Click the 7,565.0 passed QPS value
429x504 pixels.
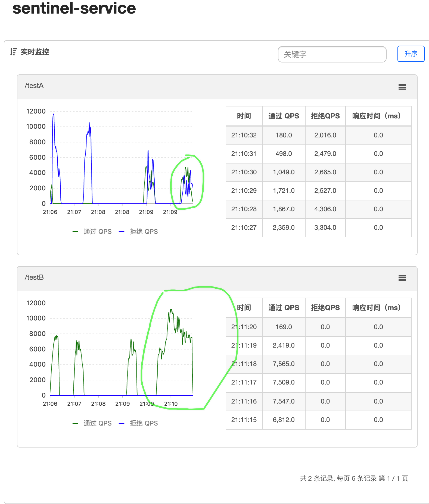(284, 364)
